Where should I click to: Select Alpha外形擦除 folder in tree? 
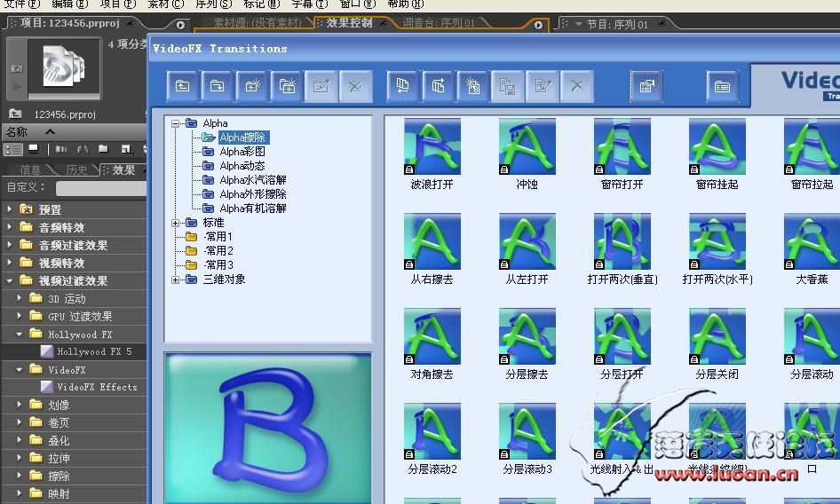click(x=253, y=194)
